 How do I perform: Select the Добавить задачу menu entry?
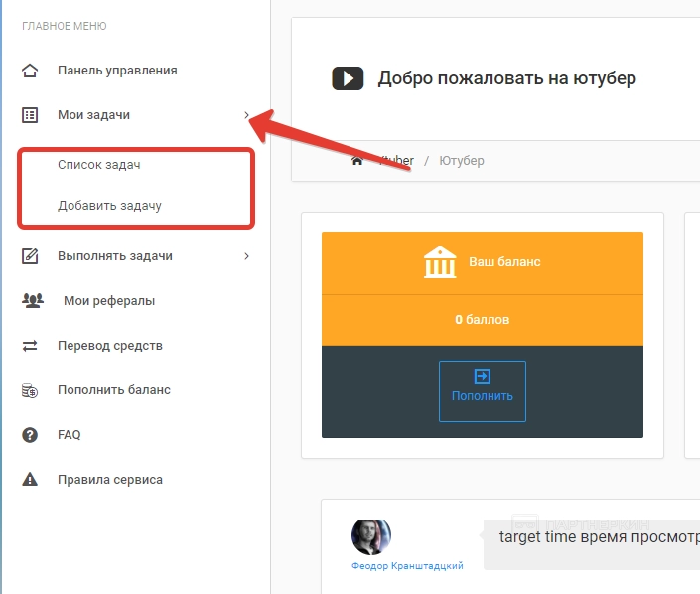click(109, 206)
